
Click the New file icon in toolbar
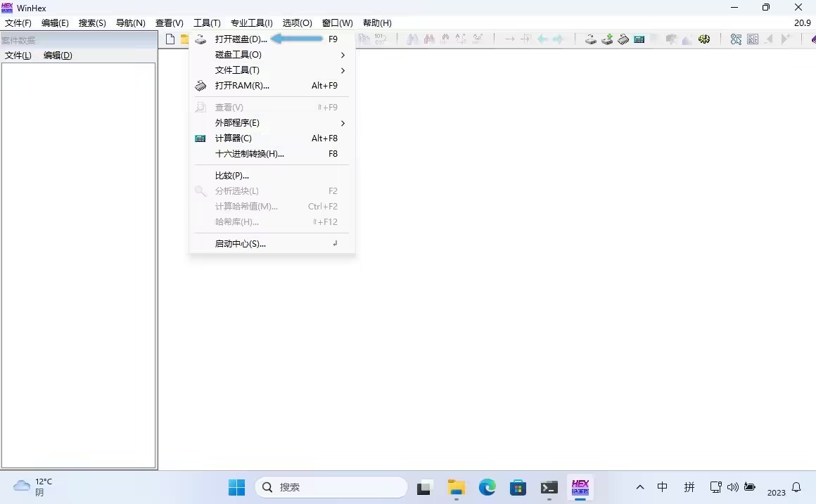tap(170, 39)
